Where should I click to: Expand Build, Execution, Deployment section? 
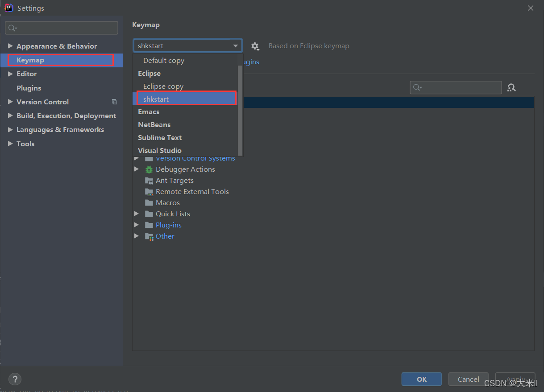[x=10, y=116]
